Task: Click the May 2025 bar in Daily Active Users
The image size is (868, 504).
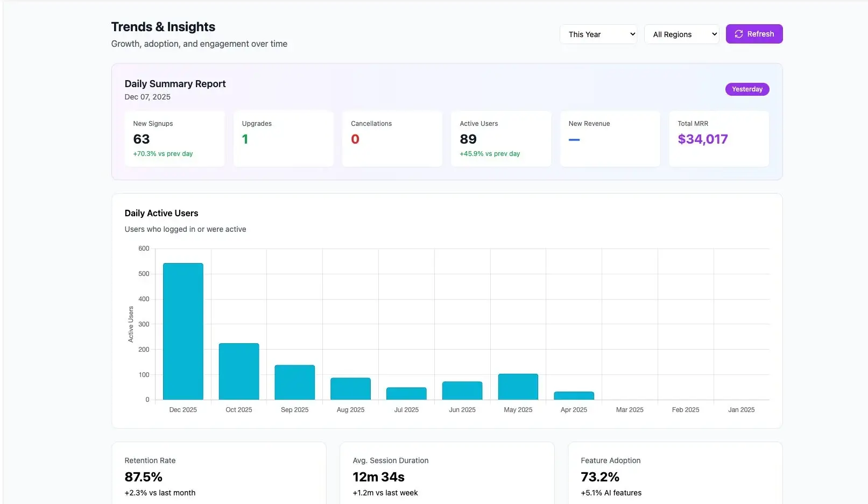Action: coord(518,386)
